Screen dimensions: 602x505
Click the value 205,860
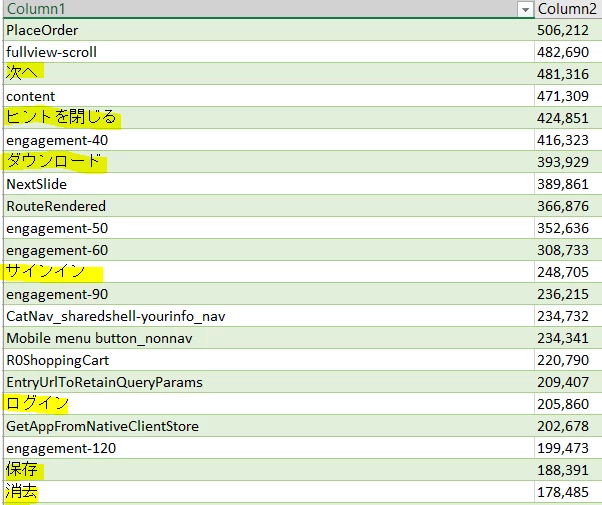tap(562, 404)
